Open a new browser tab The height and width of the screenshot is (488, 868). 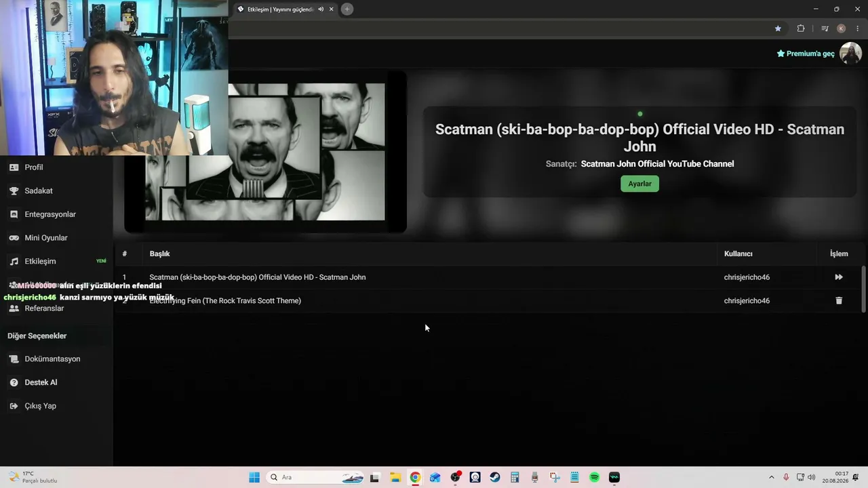pyautogui.click(x=347, y=9)
